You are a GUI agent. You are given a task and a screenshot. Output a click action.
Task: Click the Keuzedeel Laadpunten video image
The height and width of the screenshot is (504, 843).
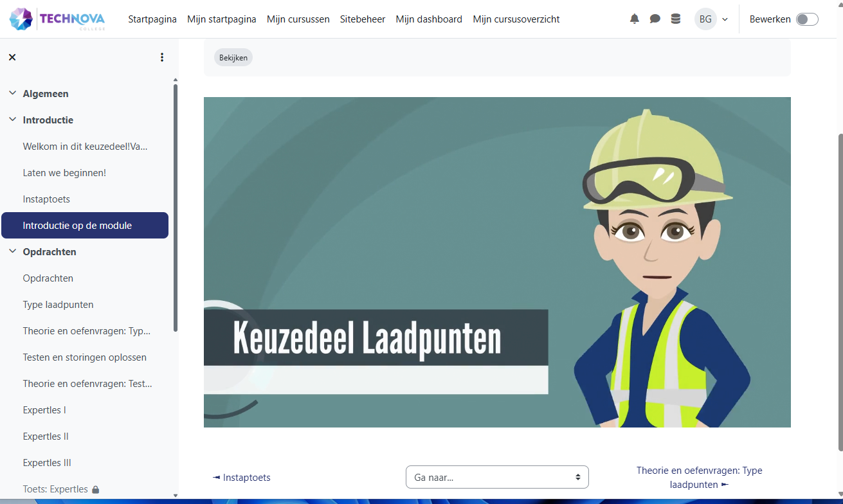pos(496,262)
